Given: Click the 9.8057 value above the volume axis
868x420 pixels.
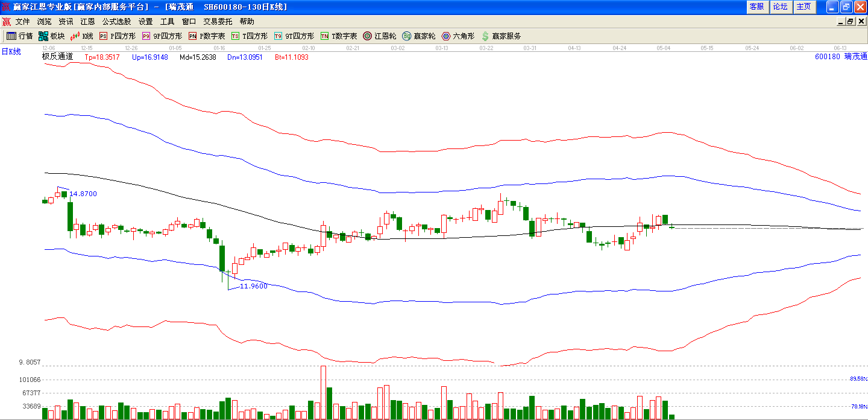Looking at the screenshot, I should (x=30, y=362).
